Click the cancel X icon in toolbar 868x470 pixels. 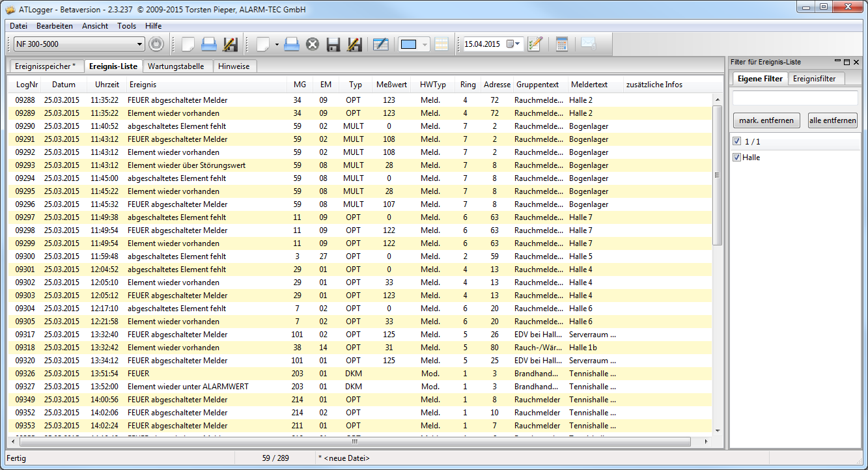(x=313, y=44)
